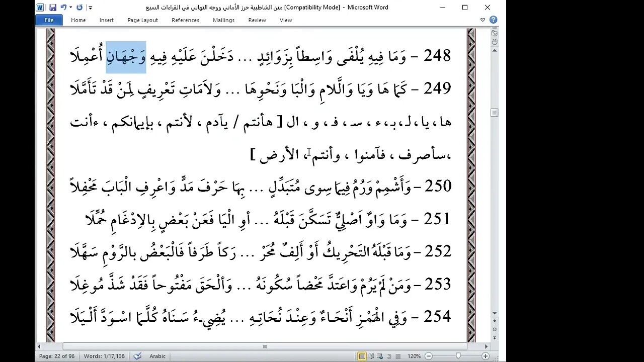Expand the collapsed ribbon with the chevron
Viewport: 644px width, 362px height.
(x=483, y=20)
